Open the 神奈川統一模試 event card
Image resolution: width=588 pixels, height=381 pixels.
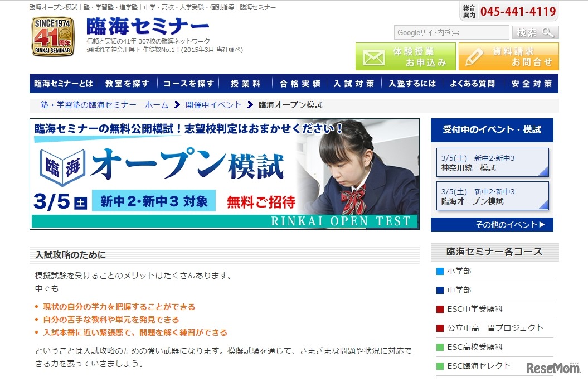(492, 162)
